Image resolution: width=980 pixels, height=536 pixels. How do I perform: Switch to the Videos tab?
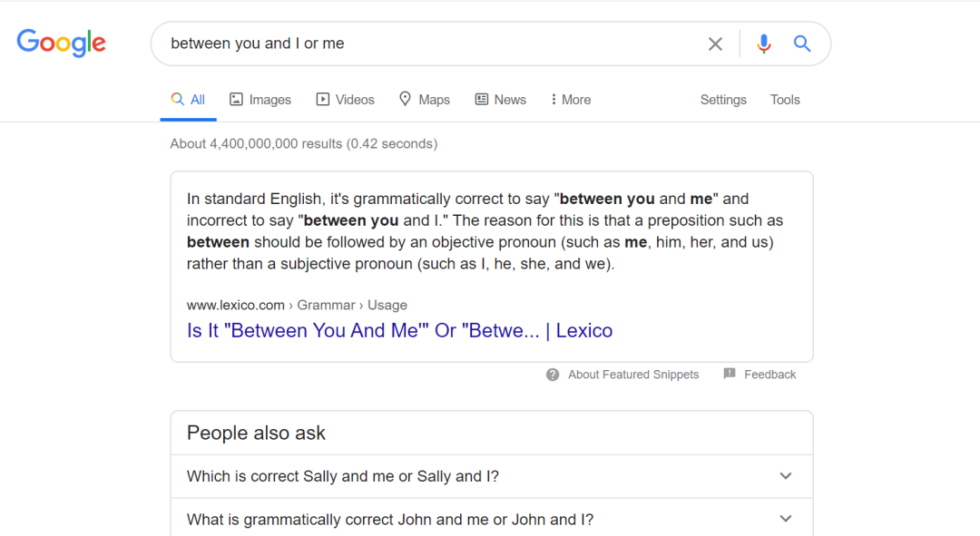(x=345, y=100)
